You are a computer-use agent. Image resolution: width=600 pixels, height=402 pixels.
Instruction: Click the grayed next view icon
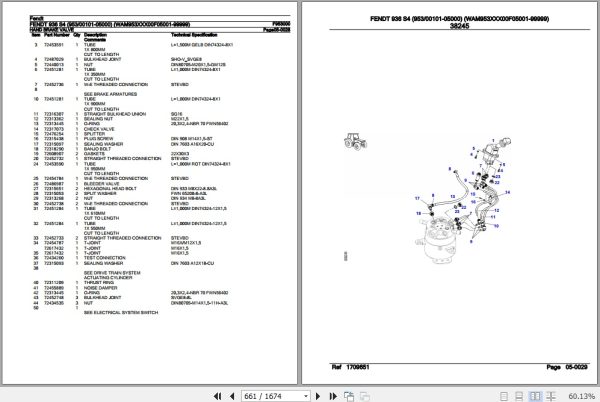point(365,396)
